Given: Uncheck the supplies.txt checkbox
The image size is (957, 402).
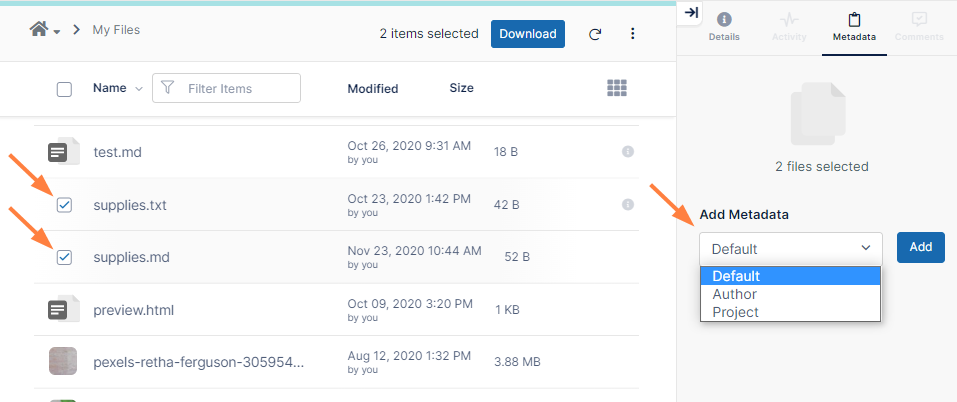Looking at the screenshot, I should click(x=64, y=205).
